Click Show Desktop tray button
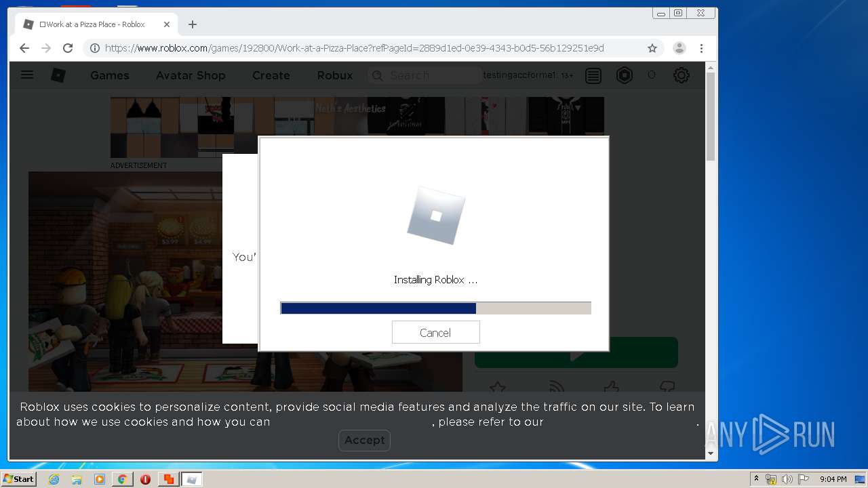 [x=861, y=479]
